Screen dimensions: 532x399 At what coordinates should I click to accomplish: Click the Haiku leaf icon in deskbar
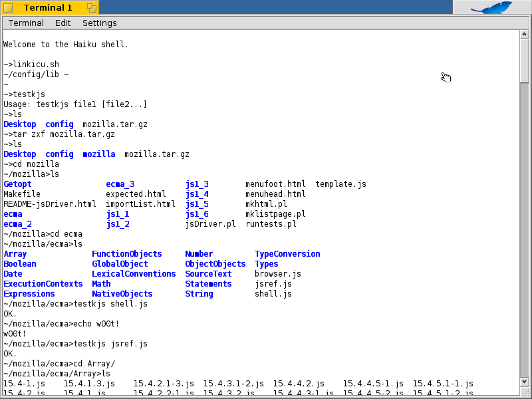coord(492,7)
